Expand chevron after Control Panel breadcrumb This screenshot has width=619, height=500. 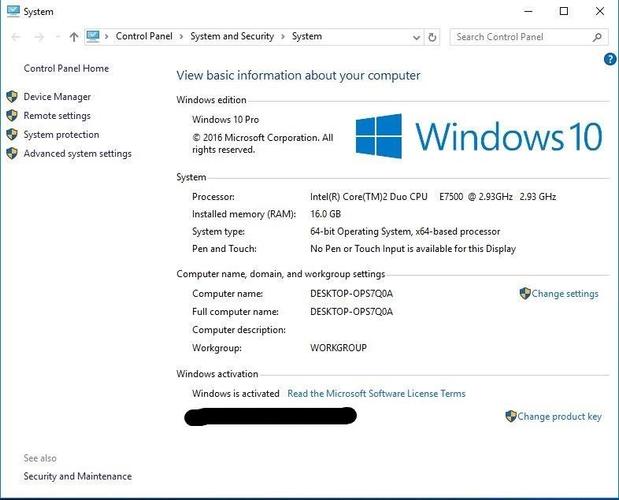click(181, 37)
